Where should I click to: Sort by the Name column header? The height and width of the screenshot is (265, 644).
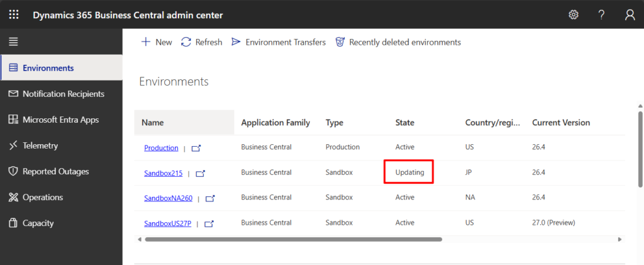[x=152, y=123]
